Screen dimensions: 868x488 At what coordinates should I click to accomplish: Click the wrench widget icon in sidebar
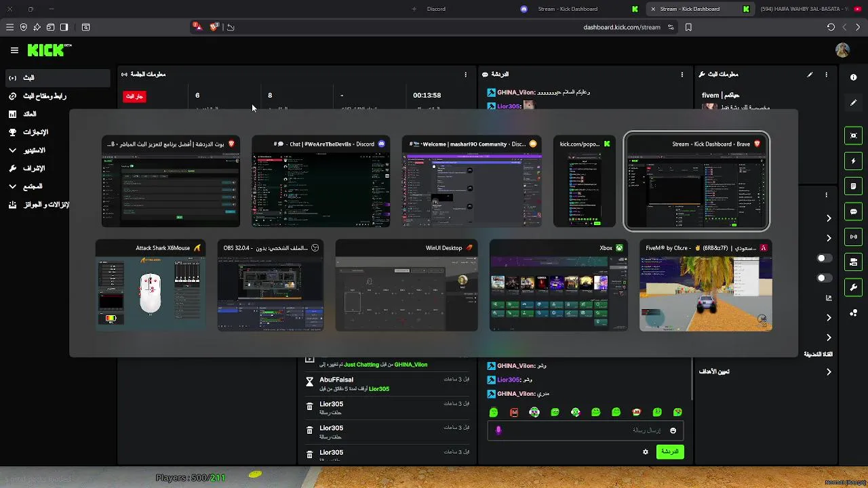853,287
